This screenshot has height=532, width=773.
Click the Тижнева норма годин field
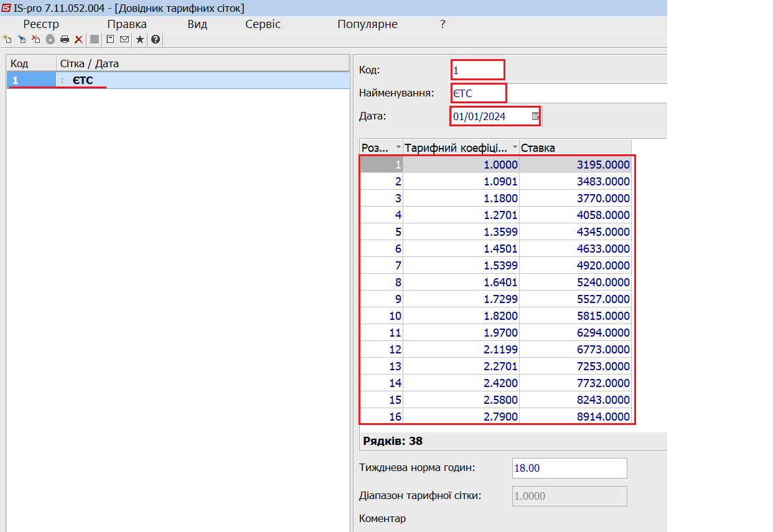point(569,468)
